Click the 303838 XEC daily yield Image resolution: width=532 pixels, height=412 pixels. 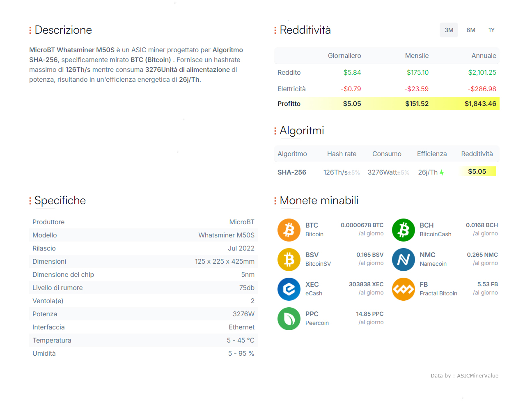[x=366, y=284]
